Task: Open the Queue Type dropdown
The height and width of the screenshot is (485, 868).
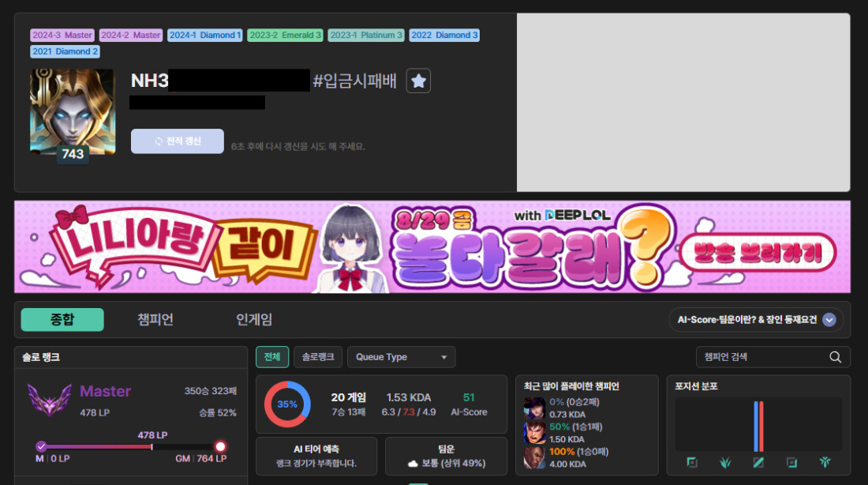Action: (x=401, y=357)
